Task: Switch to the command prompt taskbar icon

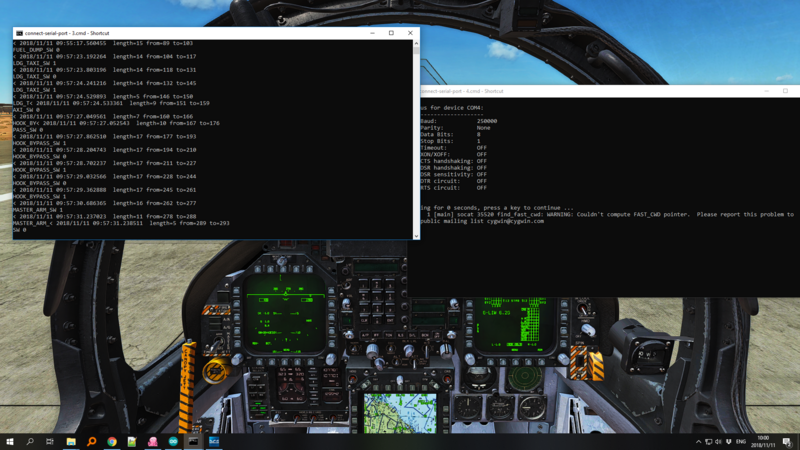Action: point(193,441)
